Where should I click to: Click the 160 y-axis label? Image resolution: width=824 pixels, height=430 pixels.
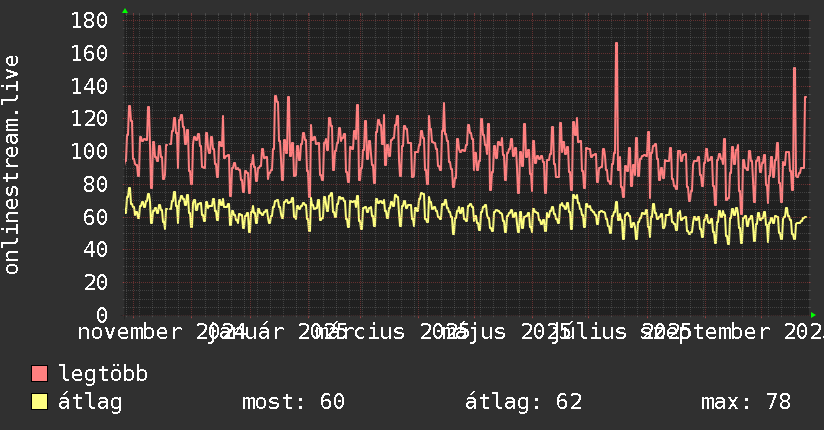click(89, 53)
